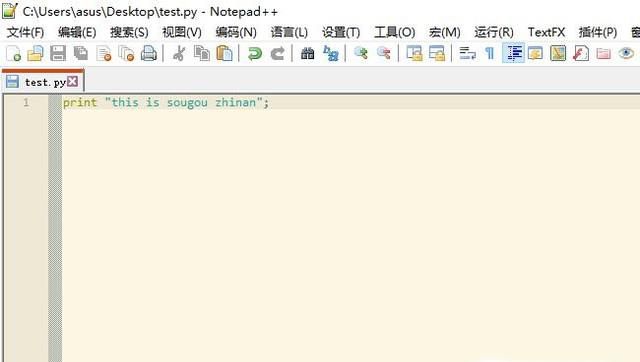Open the 工具(O) menu
Screen dimensions: 640x362
[395, 32]
